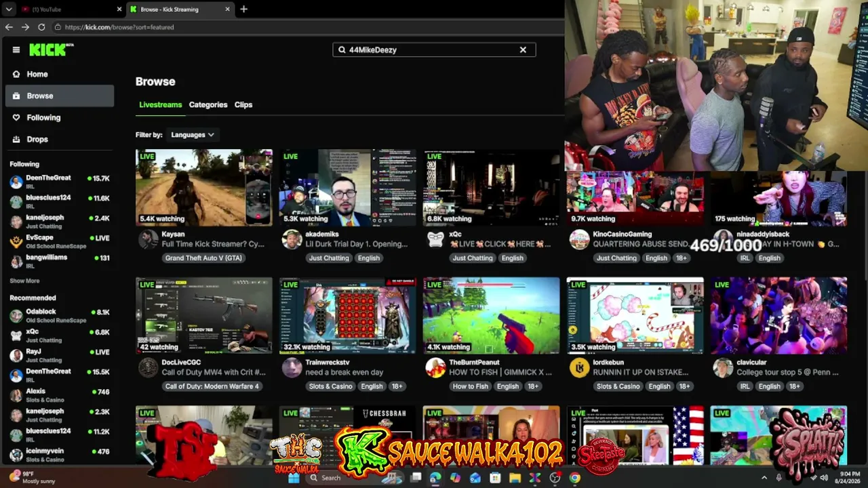
Task: Click the How to Fish category tag
Action: 471,386
